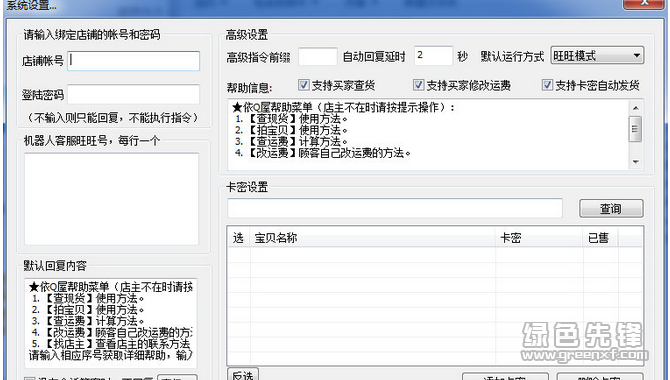Click 【拍宝贝】 line in 默认回复内容 box

click(x=88, y=309)
